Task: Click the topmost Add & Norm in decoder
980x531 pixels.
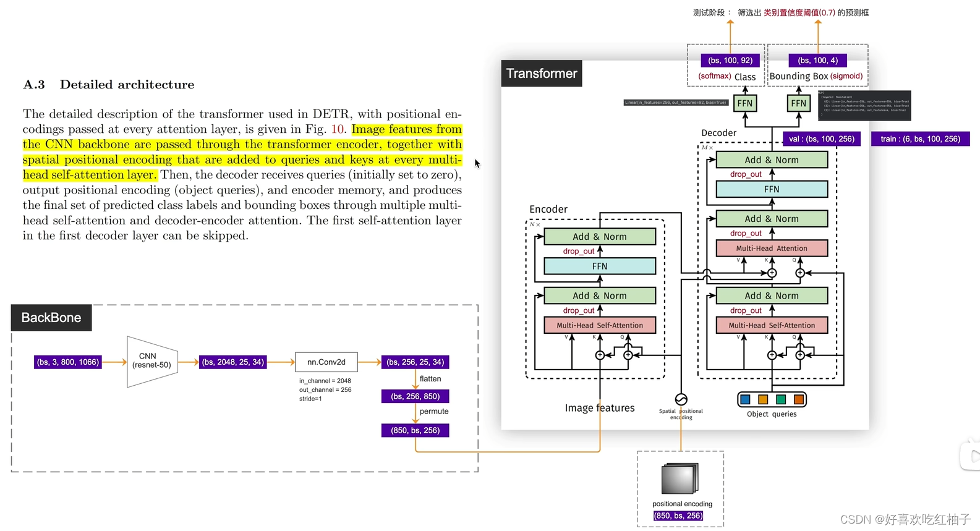Action: pos(772,159)
